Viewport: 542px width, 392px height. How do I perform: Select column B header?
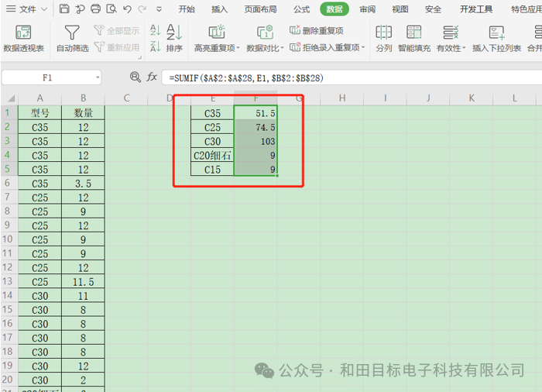click(x=83, y=98)
